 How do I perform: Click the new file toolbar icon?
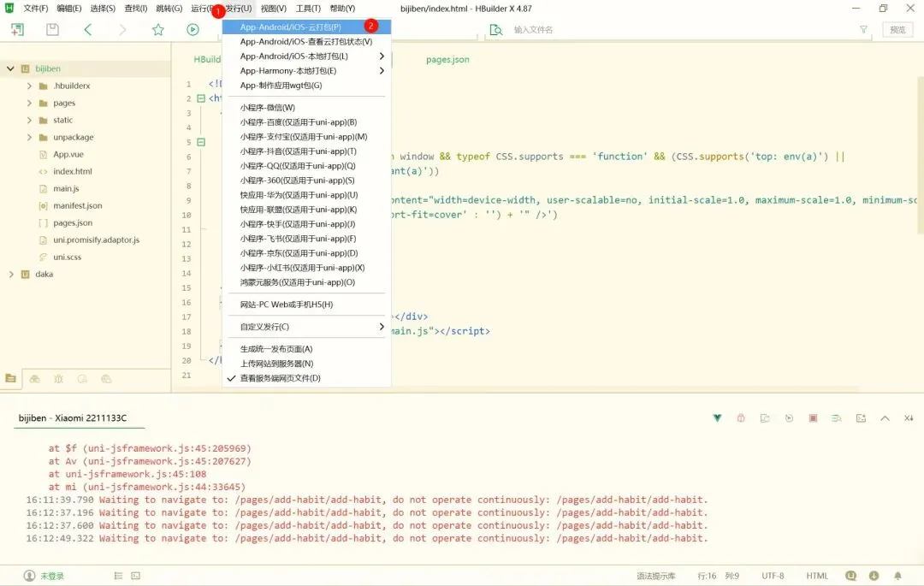tap(18, 29)
